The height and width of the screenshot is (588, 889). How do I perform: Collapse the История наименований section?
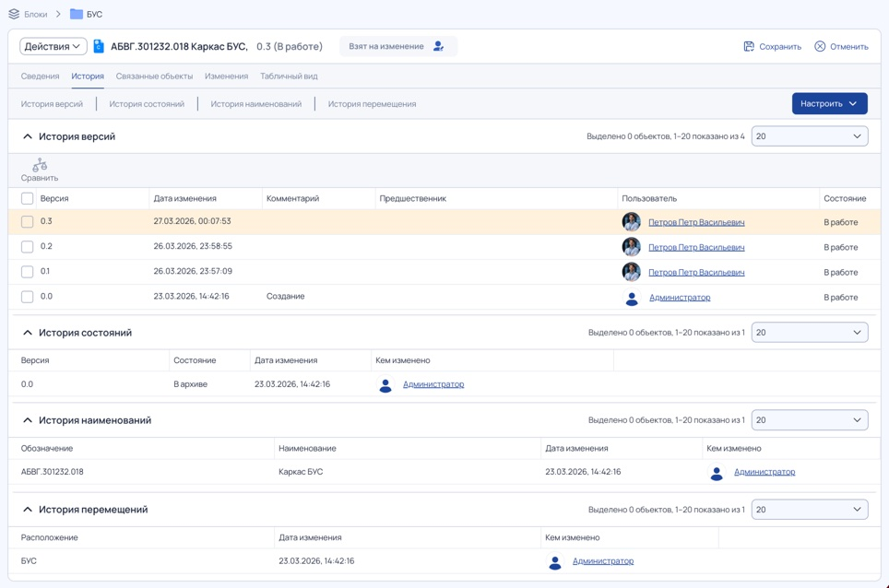pyautogui.click(x=28, y=420)
